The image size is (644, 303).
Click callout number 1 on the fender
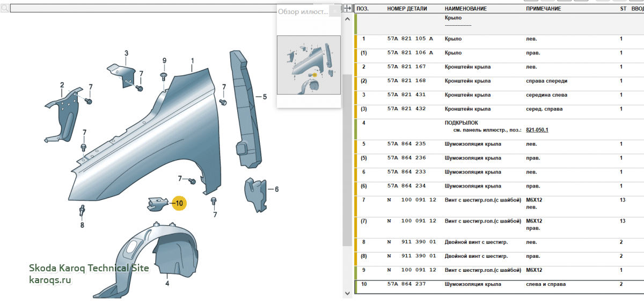tap(192, 60)
